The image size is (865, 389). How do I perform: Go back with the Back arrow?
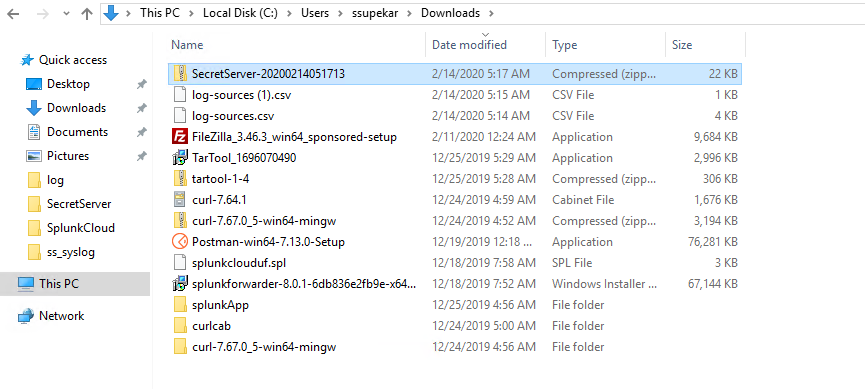(x=13, y=14)
